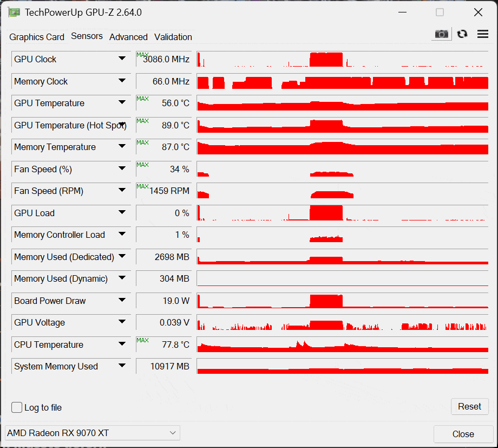The width and height of the screenshot is (498, 448).
Task: Click the GPU-Z app icon in title bar
Action: (14, 12)
